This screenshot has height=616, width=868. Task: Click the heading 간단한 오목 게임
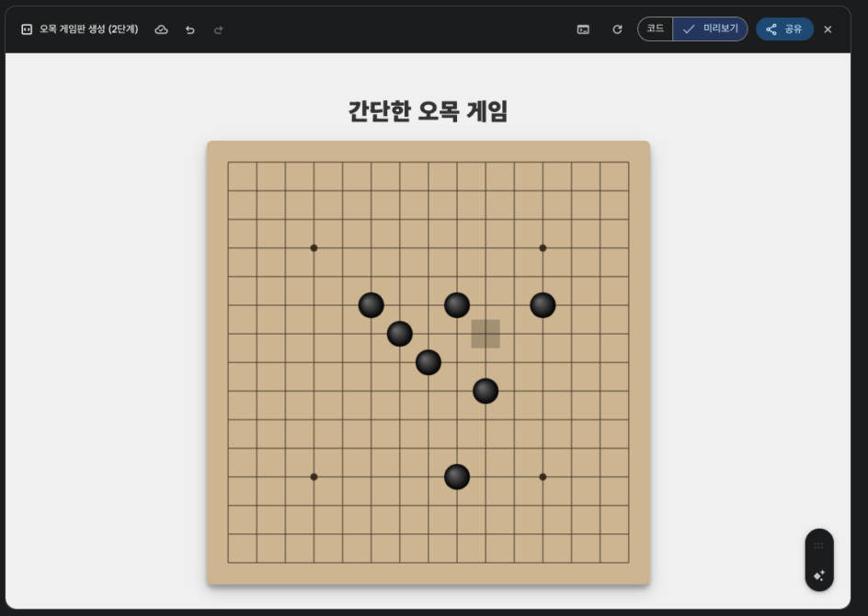click(428, 111)
